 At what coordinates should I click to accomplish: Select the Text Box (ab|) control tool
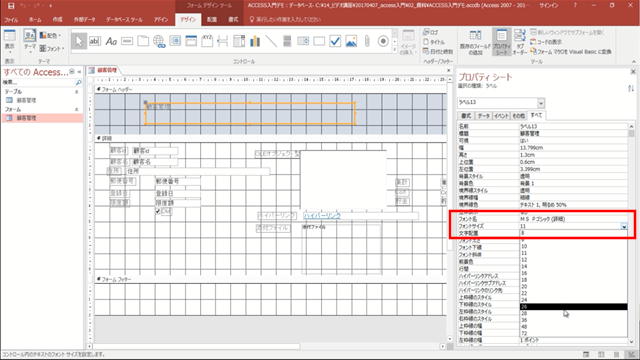click(95, 41)
